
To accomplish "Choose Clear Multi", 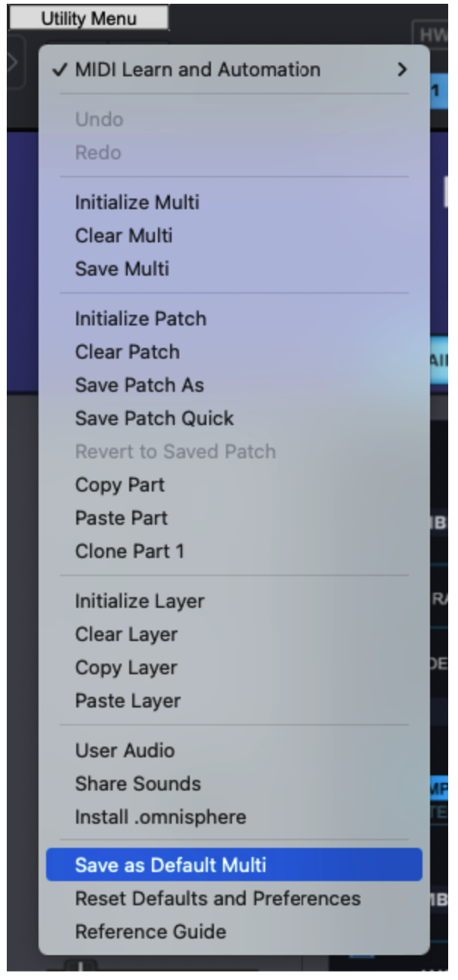I will point(123,236).
